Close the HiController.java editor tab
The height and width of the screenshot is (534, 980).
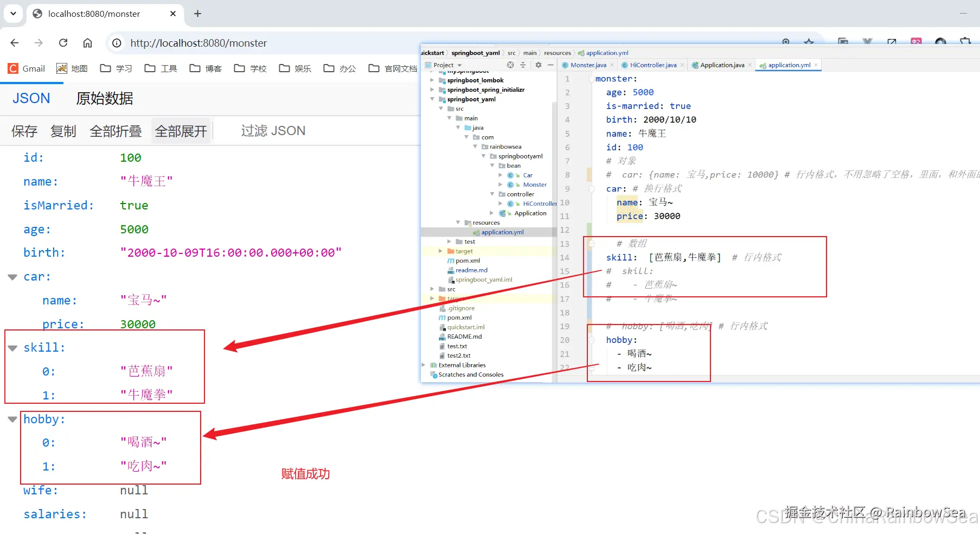(682, 65)
